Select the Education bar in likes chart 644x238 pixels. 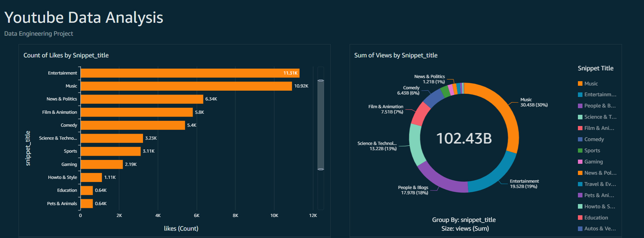pyautogui.click(x=87, y=190)
